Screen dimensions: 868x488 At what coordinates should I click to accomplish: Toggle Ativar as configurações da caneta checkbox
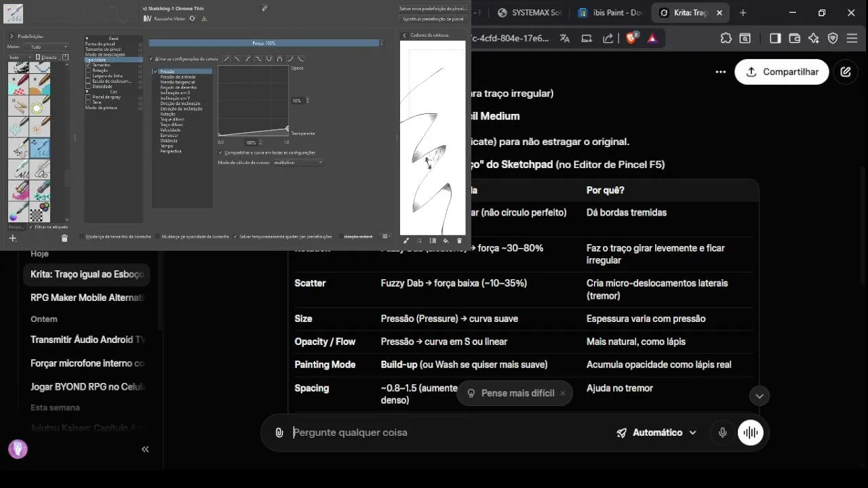pyautogui.click(x=150, y=59)
